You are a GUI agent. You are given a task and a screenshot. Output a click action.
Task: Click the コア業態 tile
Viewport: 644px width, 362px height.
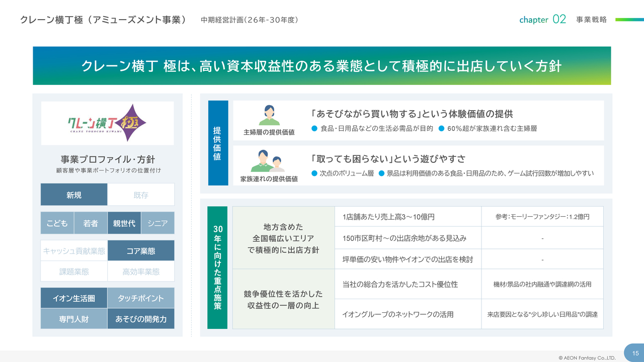(x=141, y=250)
